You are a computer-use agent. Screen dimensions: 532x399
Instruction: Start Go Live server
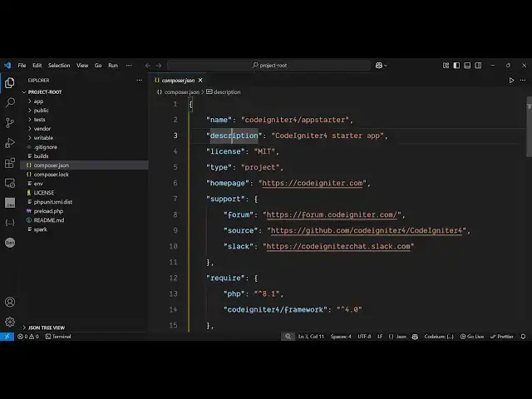[x=472, y=337]
